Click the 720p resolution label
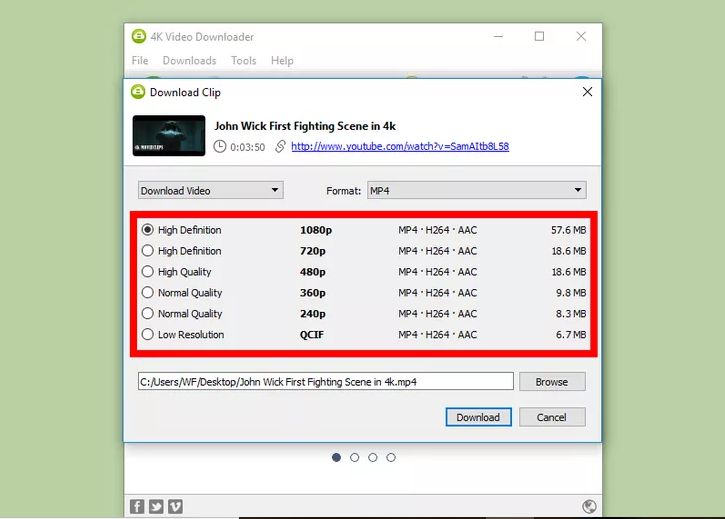The width and height of the screenshot is (725, 519). coord(313,251)
